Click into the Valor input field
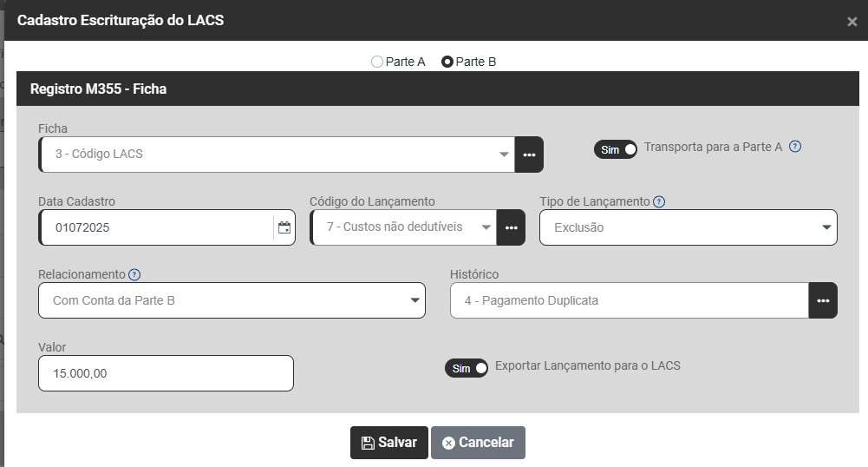The width and height of the screenshot is (868, 467). [166, 373]
